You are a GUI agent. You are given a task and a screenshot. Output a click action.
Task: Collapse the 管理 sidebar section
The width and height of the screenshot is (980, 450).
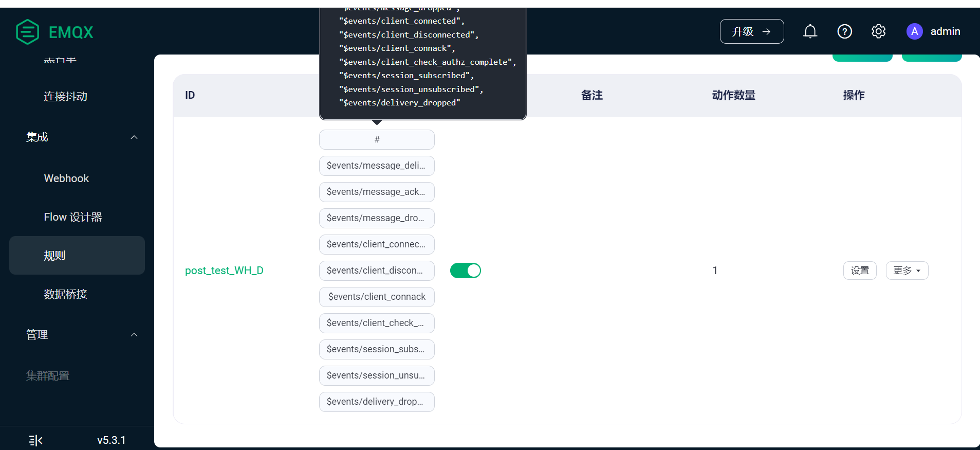pos(134,335)
